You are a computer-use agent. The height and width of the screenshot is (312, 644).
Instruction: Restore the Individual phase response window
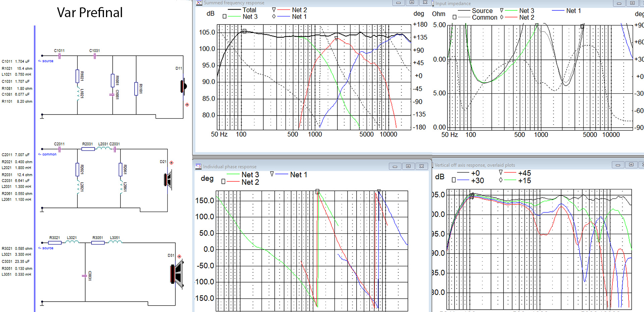(x=408, y=166)
